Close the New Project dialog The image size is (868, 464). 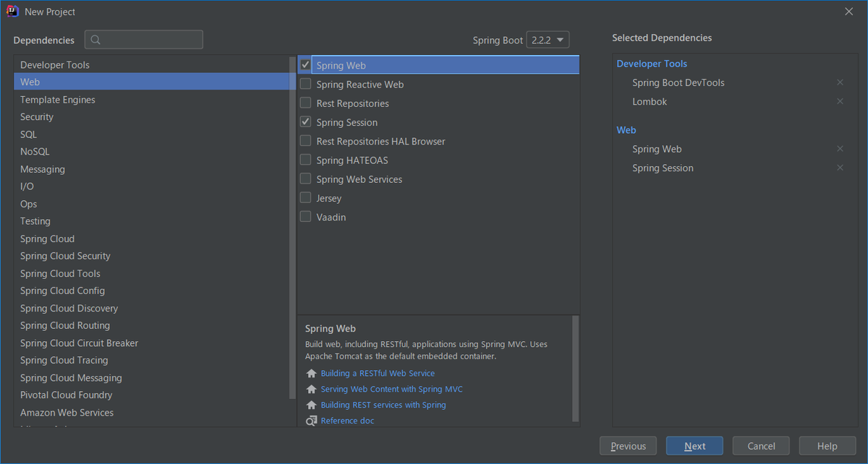click(x=849, y=12)
